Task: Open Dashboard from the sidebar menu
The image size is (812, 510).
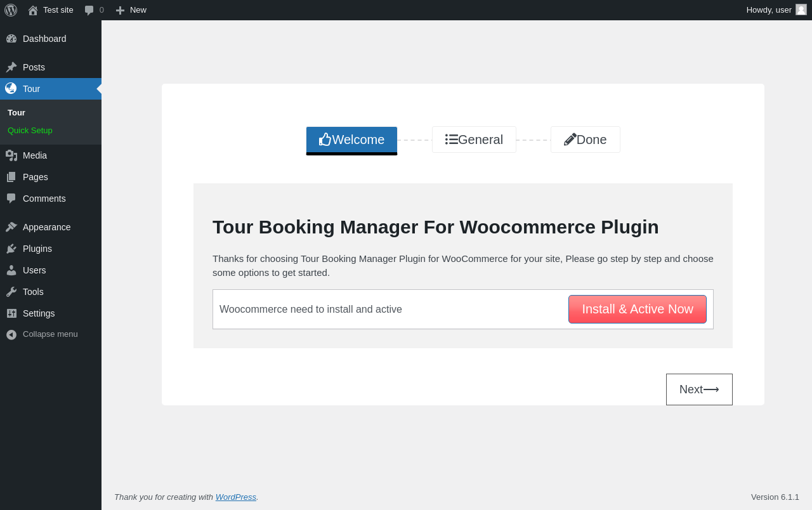Action: [x=51, y=39]
